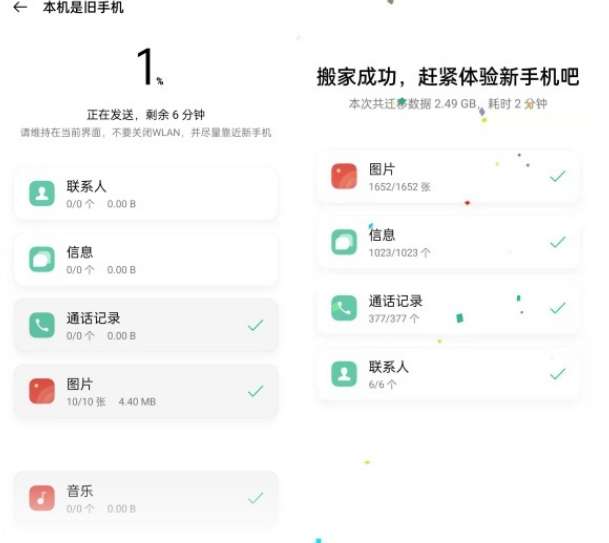Tap the green Contacts icon on old phone

42,193
